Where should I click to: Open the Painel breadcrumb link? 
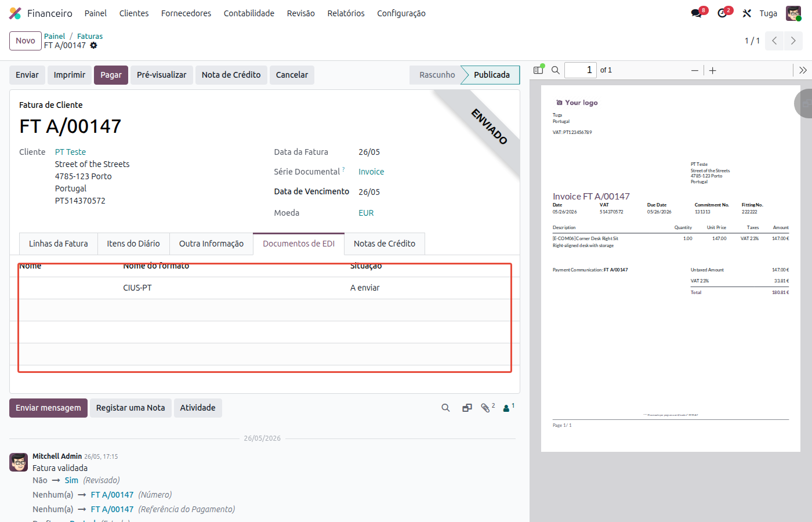55,36
